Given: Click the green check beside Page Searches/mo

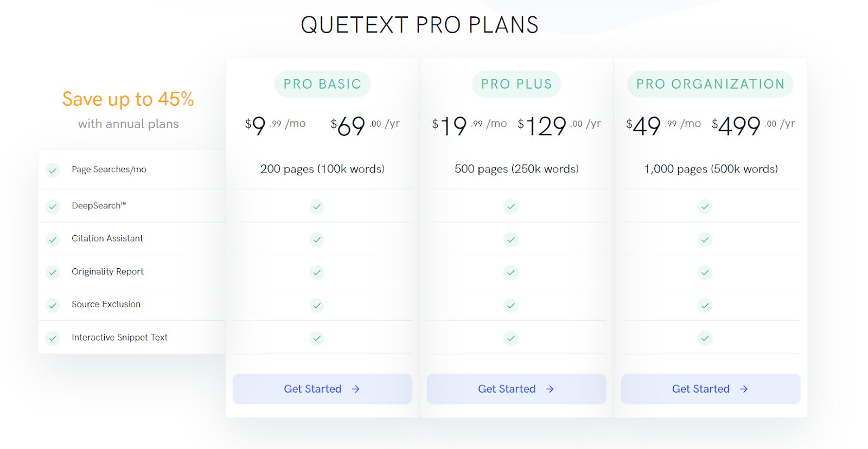Looking at the screenshot, I should coord(53,170).
